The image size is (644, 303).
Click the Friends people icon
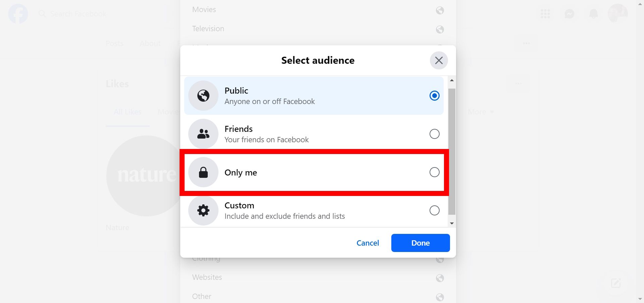click(x=203, y=134)
